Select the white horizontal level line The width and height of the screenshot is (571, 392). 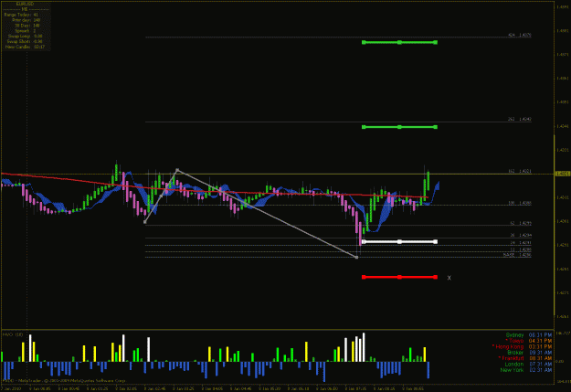tap(399, 241)
